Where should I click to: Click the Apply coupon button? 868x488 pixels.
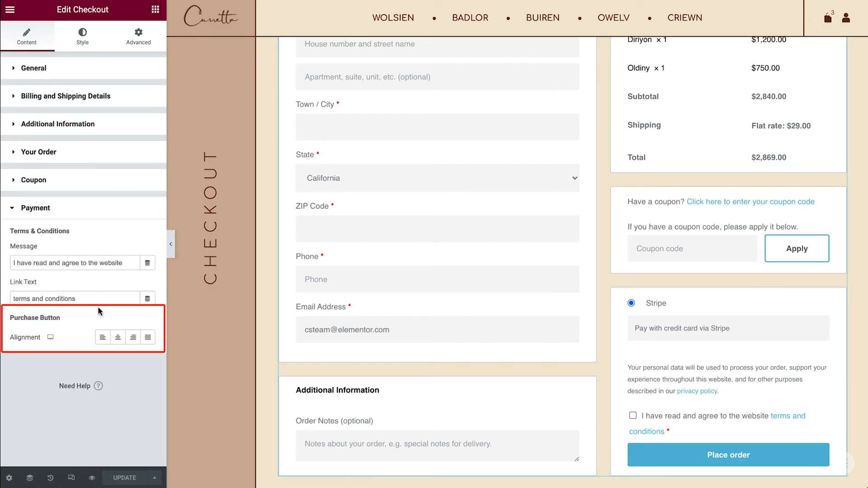(797, 248)
